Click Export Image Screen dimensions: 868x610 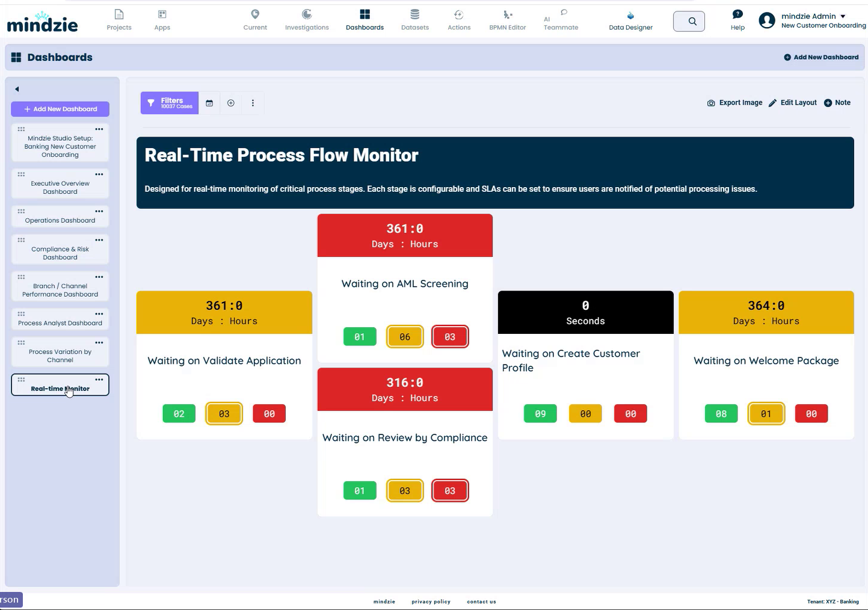point(734,103)
